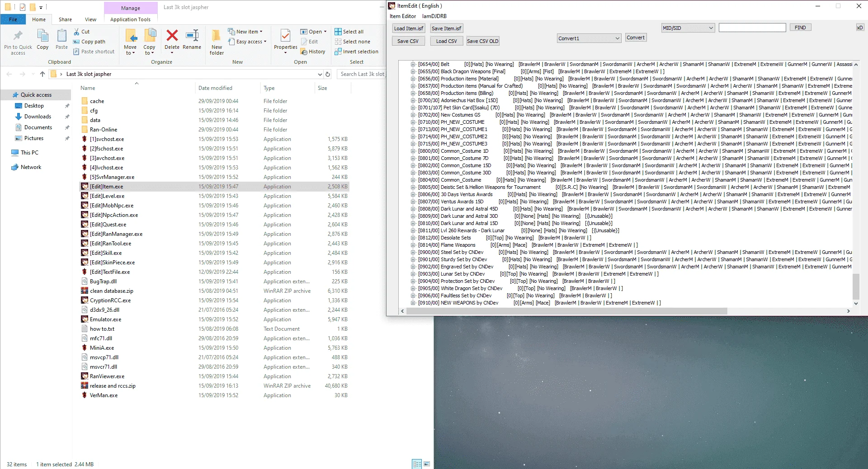Select Network in navigation pane
The width and height of the screenshot is (868, 469).
31,167
